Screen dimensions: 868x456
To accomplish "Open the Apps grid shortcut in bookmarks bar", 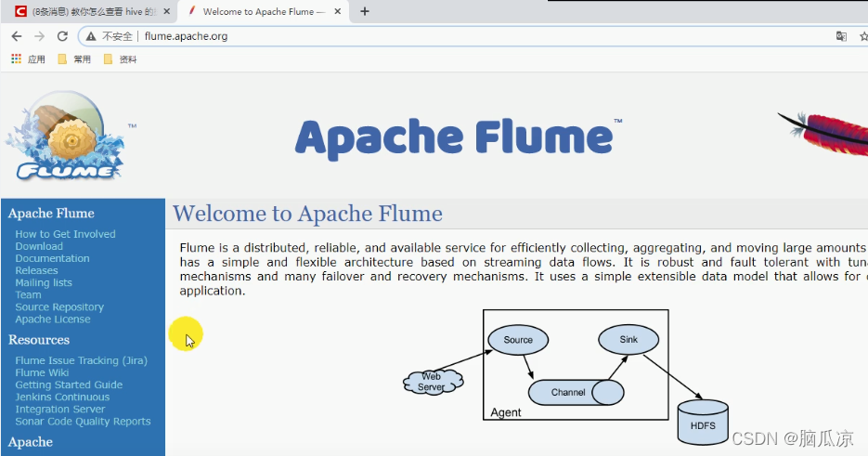I will click(16, 59).
